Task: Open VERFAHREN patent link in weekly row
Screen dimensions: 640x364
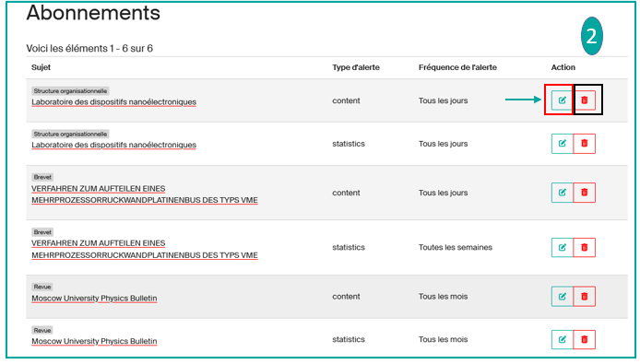Action: [145, 250]
